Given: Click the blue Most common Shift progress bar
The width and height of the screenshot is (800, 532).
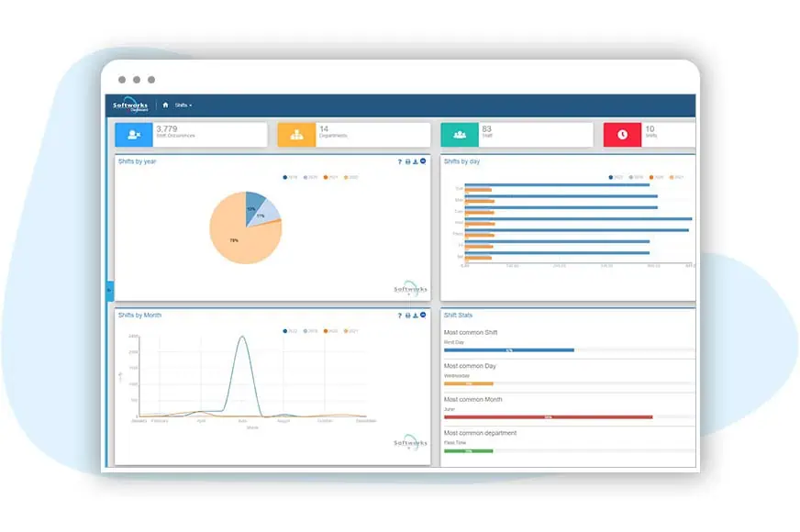Looking at the screenshot, I should tap(509, 350).
